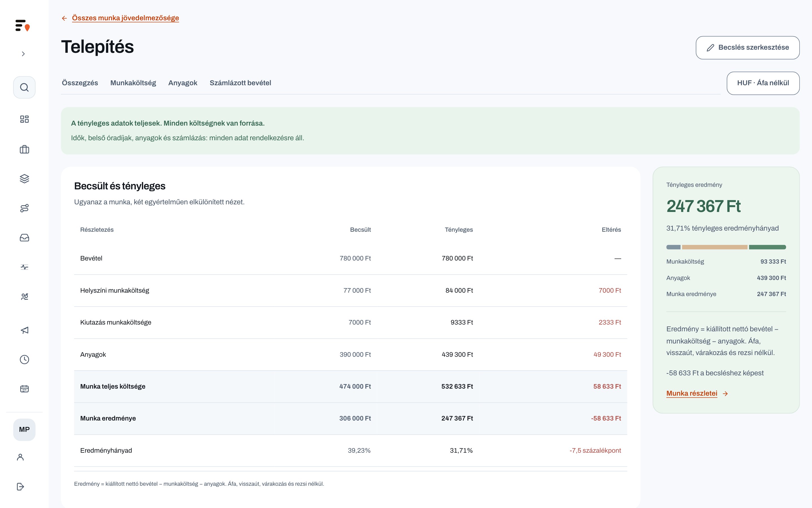The image size is (812, 508).
Task: Click the arrow next to Munka részletei
Action: (x=725, y=393)
